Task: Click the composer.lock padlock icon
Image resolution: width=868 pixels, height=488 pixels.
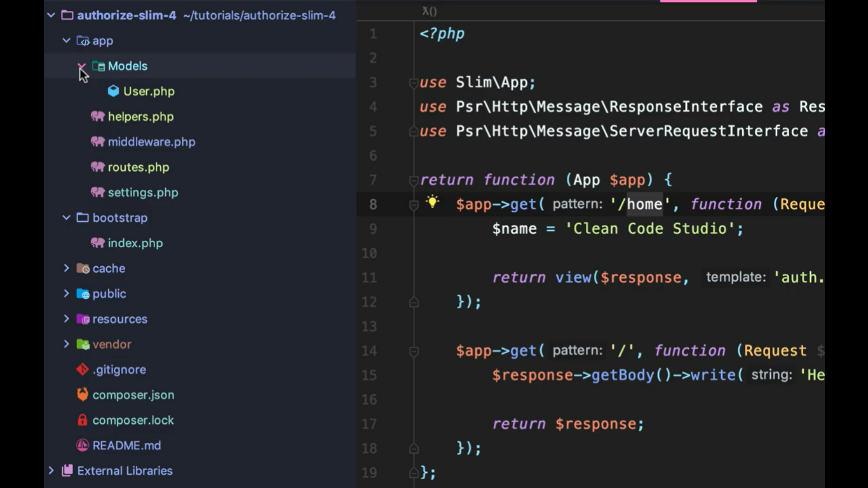Action: [x=83, y=420]
